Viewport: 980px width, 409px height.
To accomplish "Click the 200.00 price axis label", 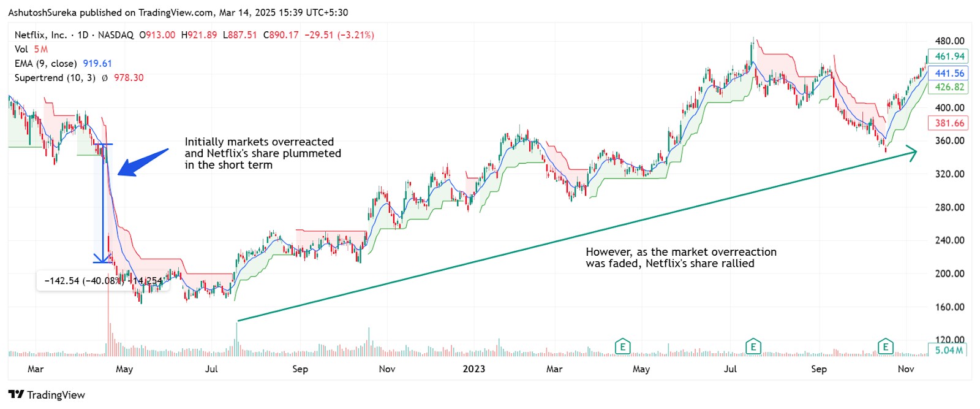I will (x=949, y=273).
